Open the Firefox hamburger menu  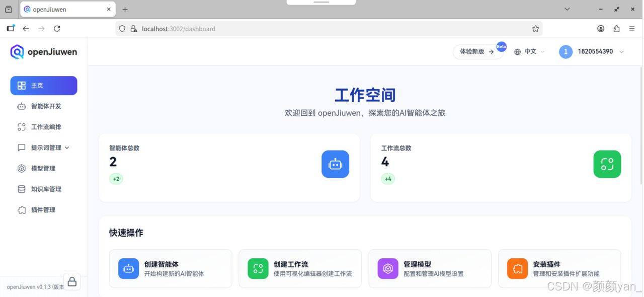point(632,29)
